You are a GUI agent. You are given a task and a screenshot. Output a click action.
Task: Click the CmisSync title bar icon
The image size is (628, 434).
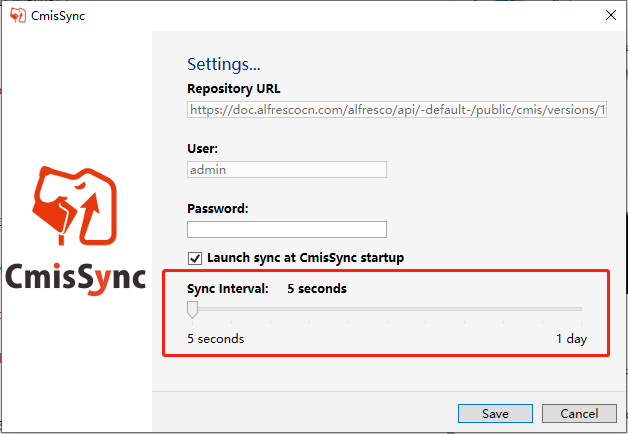(x=17, y=15)
